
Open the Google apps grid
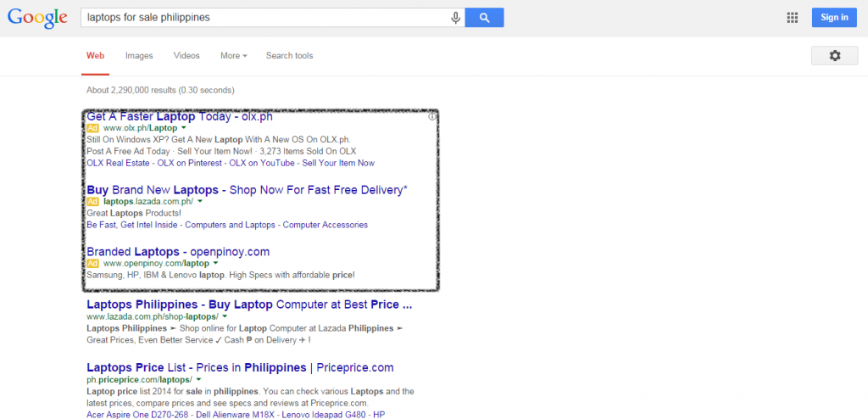coord(793,18)
